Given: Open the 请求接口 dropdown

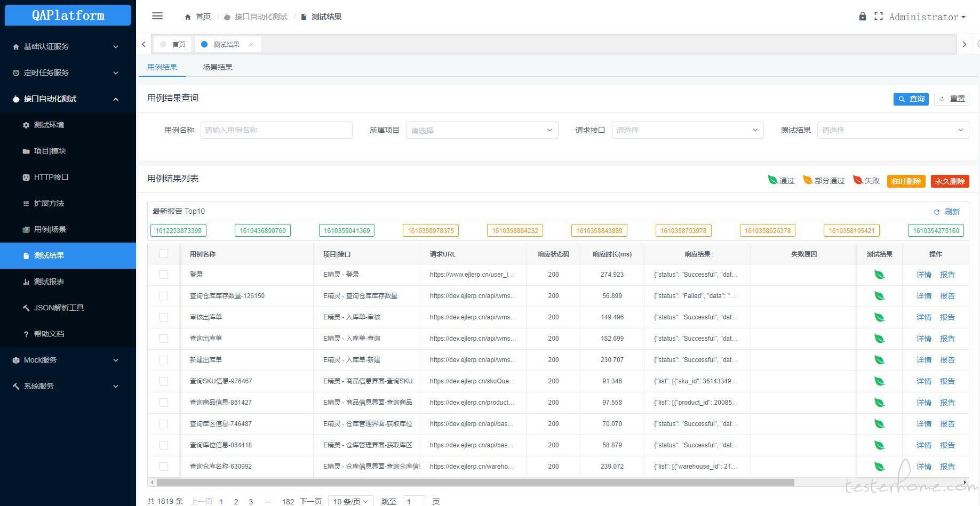Looking at the screenshot, I should pos(688,130).
